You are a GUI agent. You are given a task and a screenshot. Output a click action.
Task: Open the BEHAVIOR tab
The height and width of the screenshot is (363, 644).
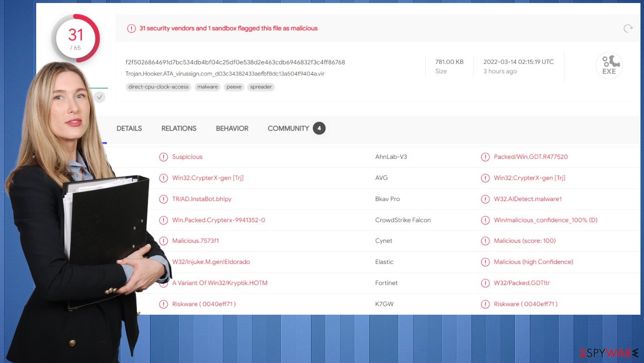coord(232,129)
